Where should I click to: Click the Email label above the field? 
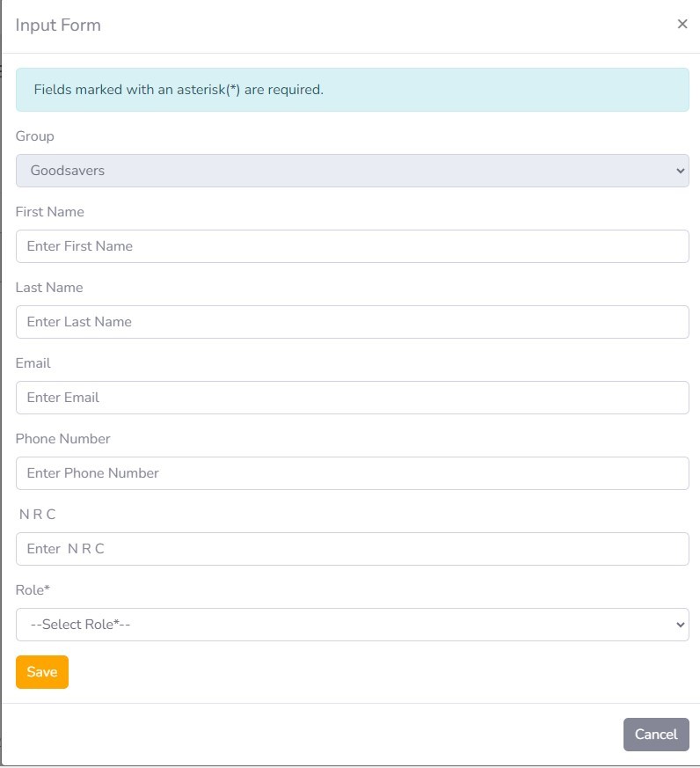pos(33,363)
